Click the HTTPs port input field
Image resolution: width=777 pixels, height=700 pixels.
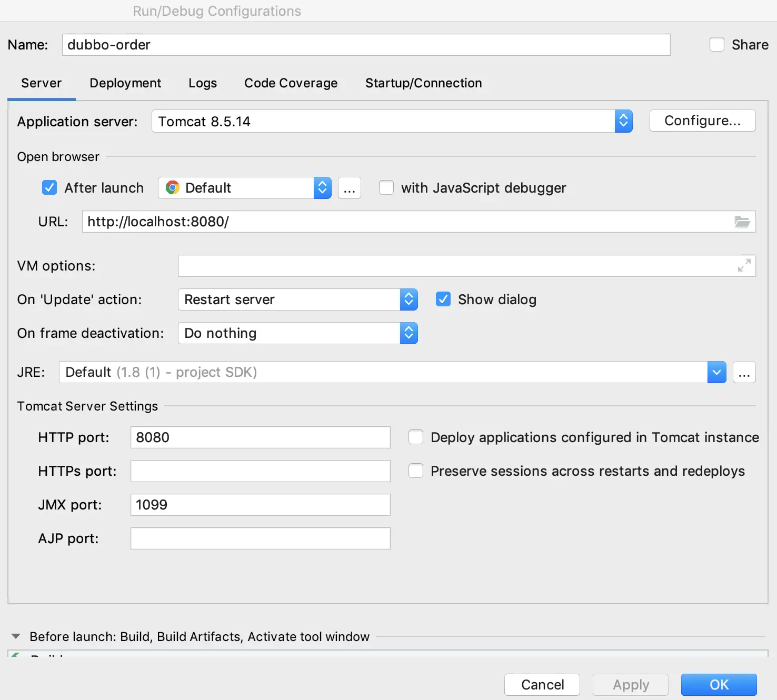pyautogui.click(x=260, y=471)
